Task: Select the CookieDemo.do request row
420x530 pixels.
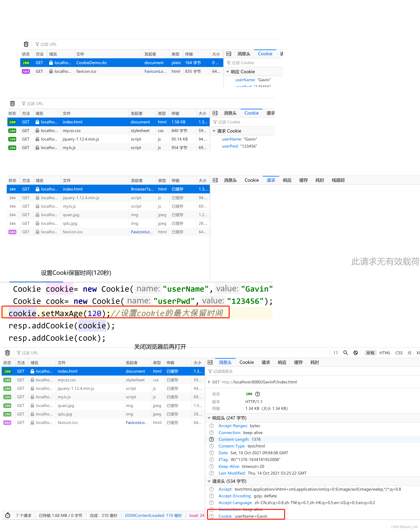Action: [122, 63]
